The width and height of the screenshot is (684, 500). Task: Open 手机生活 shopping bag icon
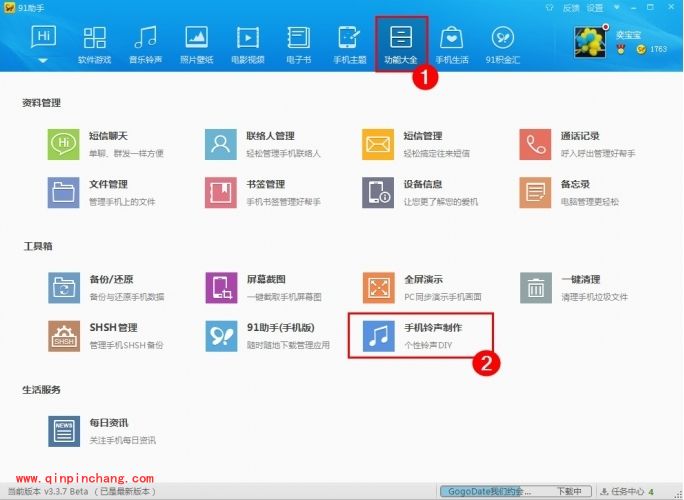[451, 38]
